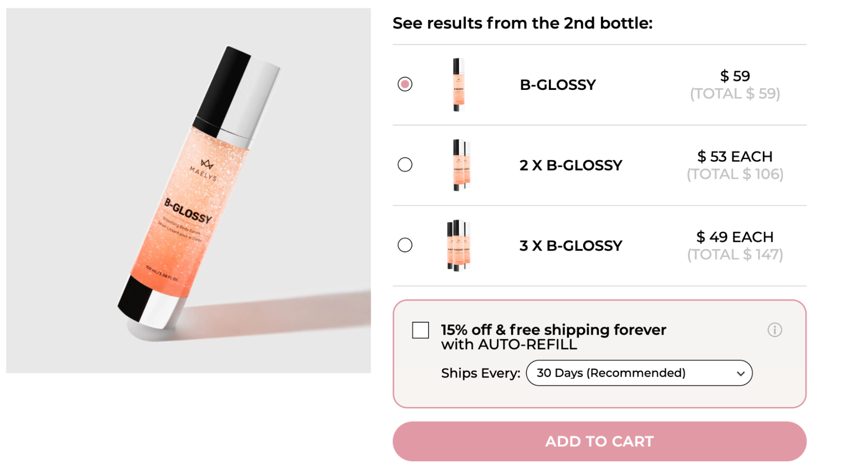
Task: Choose the 2 X B-GLOSSY radio button
Action: [405, 165]
